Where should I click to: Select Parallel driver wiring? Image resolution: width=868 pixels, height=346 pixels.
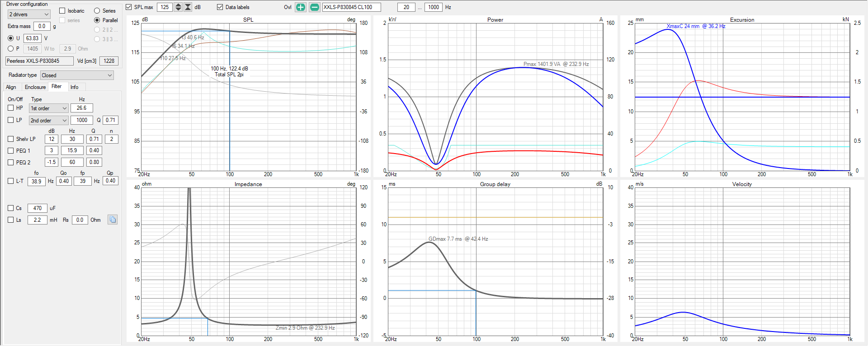[x=97, y=20]
